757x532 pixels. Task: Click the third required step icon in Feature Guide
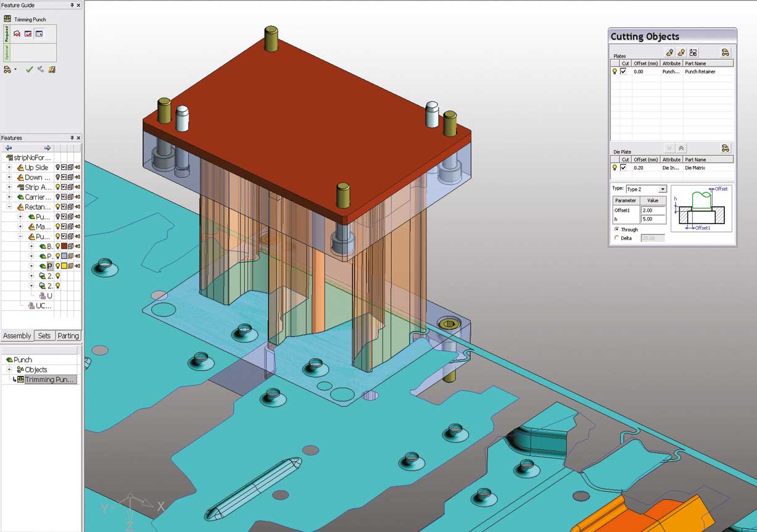[39, 34]
